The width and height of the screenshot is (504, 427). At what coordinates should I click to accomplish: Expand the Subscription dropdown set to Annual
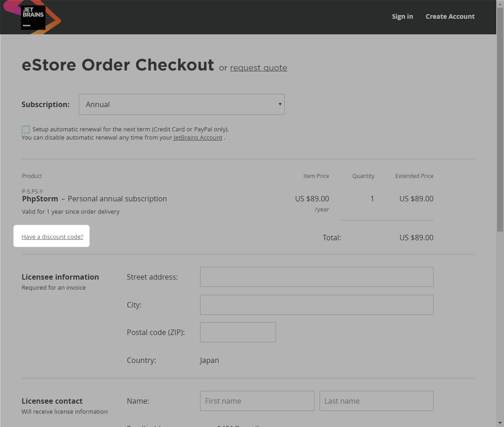pos(182,104)
